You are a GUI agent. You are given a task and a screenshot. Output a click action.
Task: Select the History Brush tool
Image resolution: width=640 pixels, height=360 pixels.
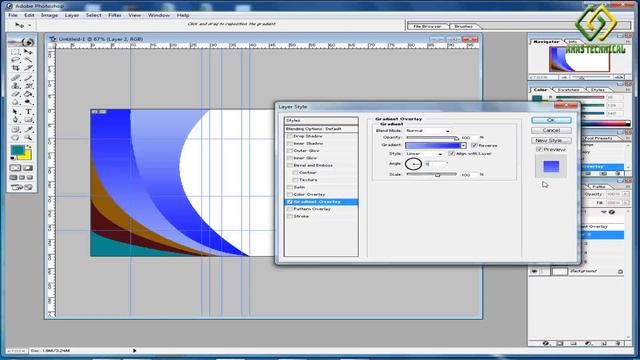tap(28, 86)
